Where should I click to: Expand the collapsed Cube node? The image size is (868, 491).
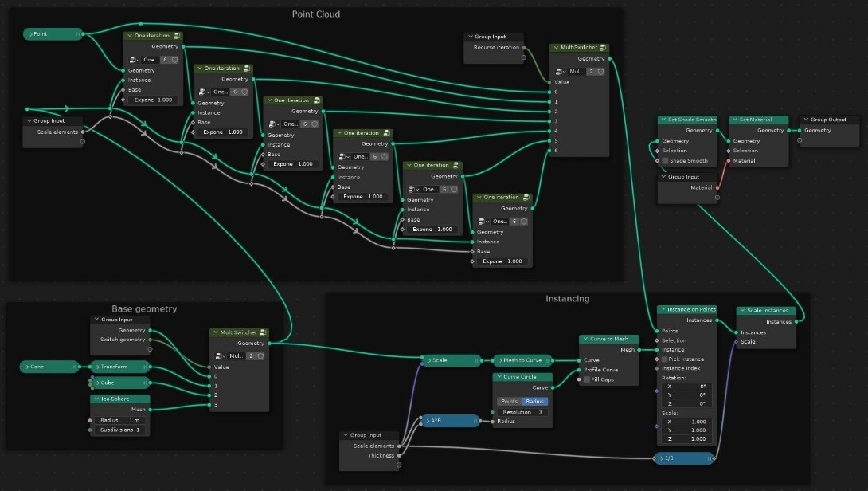pyautogui.click(x=97, y=383)
